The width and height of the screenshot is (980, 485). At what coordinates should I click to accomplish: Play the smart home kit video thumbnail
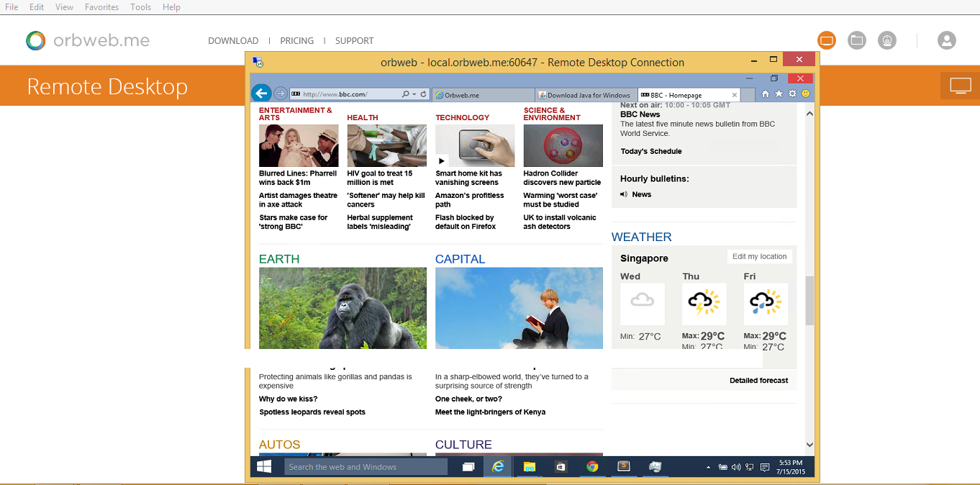coord(475,145)
